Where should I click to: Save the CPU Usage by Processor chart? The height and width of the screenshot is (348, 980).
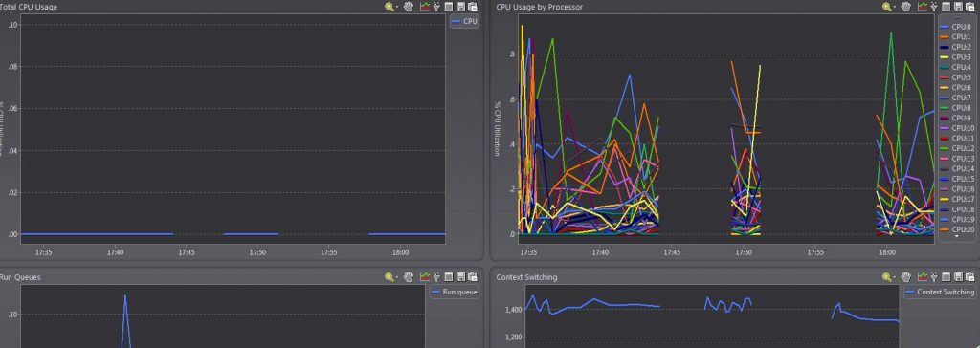point(959,7)
